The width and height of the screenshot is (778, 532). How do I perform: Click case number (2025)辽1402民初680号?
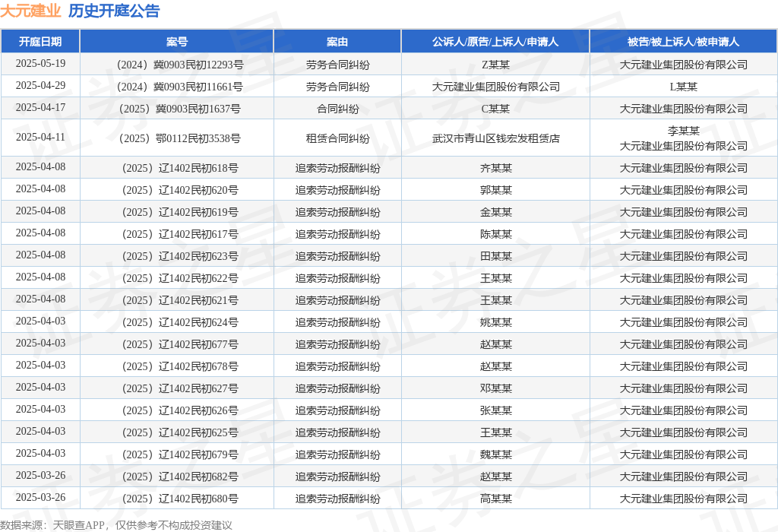pos(180,499)
